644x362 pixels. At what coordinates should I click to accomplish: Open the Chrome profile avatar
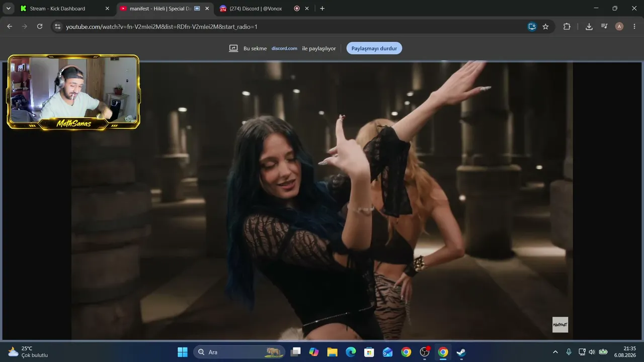pos(619,27)
